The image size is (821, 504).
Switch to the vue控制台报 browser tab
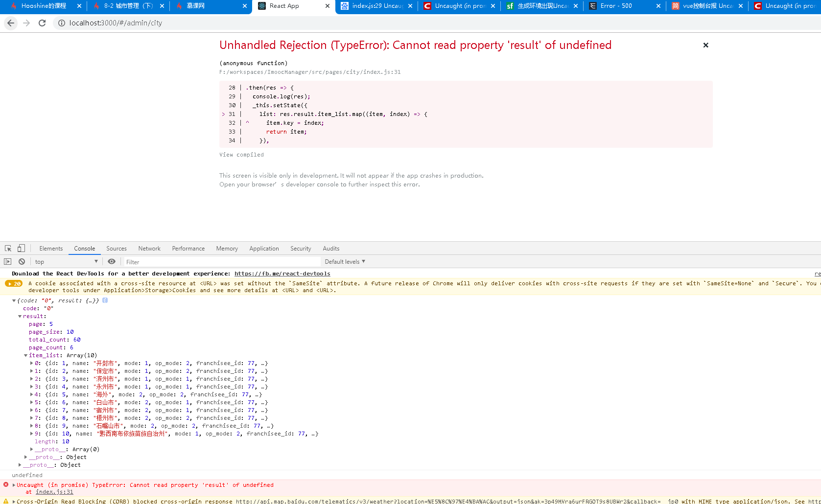[x=707, y=6]
